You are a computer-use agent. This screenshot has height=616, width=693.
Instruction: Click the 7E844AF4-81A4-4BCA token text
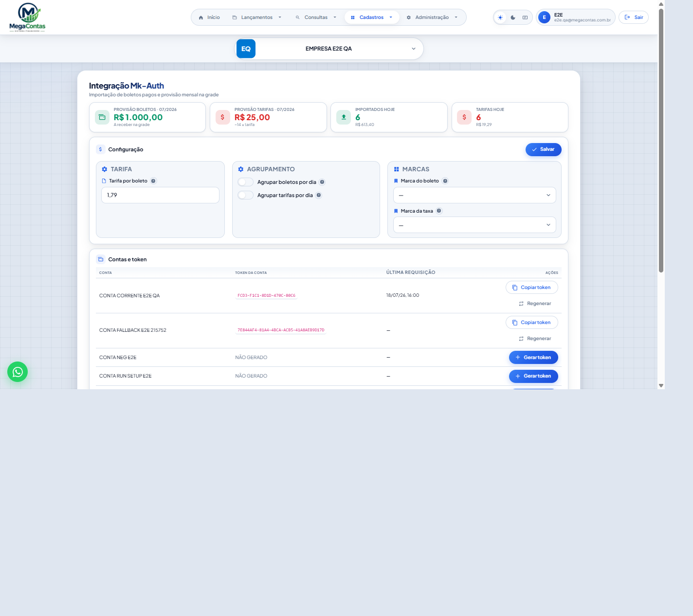pyautogui.click(x=281, y=330)
